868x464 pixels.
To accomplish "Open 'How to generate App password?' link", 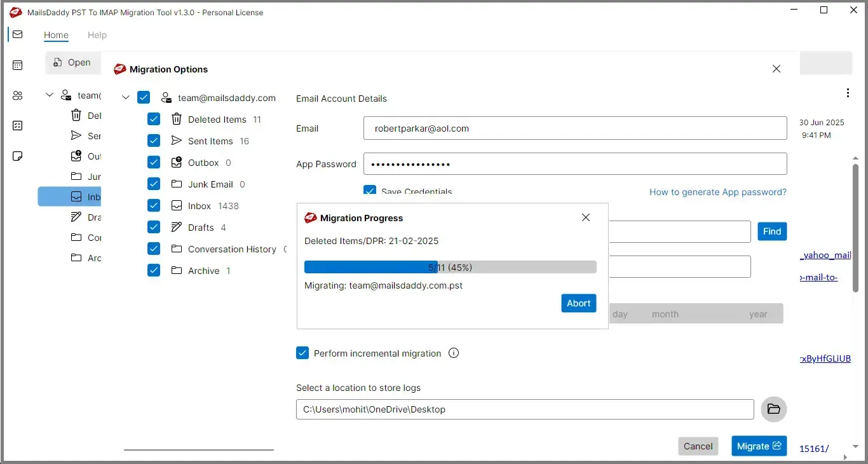I will pyautogui.click(x=717, y=192).
